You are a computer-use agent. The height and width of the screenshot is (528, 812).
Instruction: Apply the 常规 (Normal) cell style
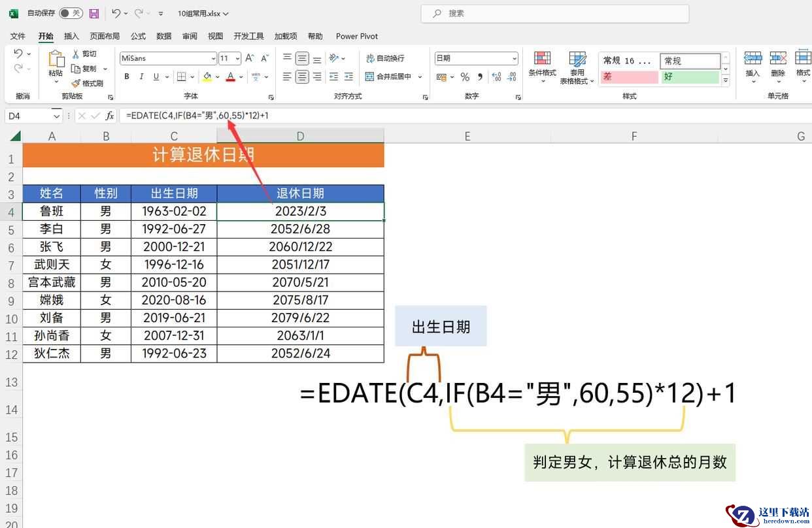(x=690, y=61)
